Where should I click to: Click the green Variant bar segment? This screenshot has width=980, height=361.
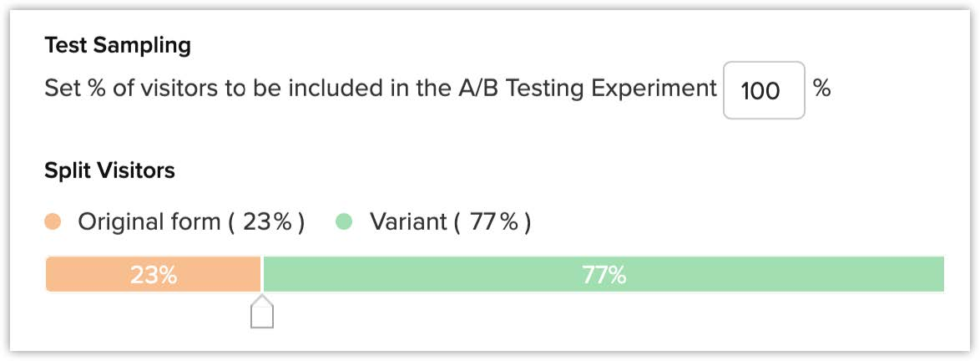click(x=751, y=275)
